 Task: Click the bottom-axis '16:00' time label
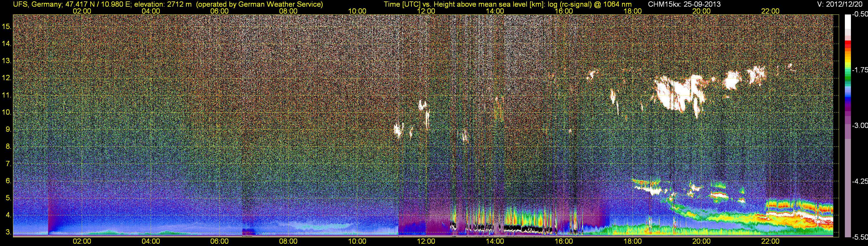(564, 241)
